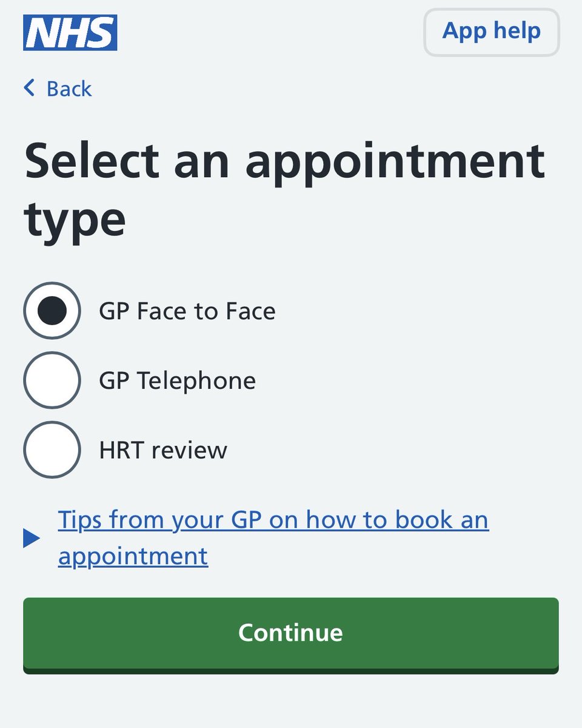This screenshot has width=582, height=728.
Task: Choose the GP Telephone label text
Action: point(178,381)
